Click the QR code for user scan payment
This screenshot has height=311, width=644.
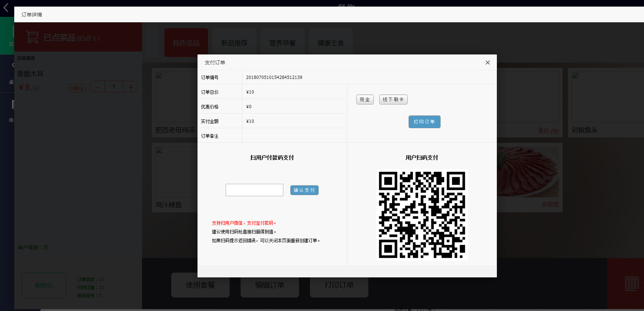click(x=422, y=215)
